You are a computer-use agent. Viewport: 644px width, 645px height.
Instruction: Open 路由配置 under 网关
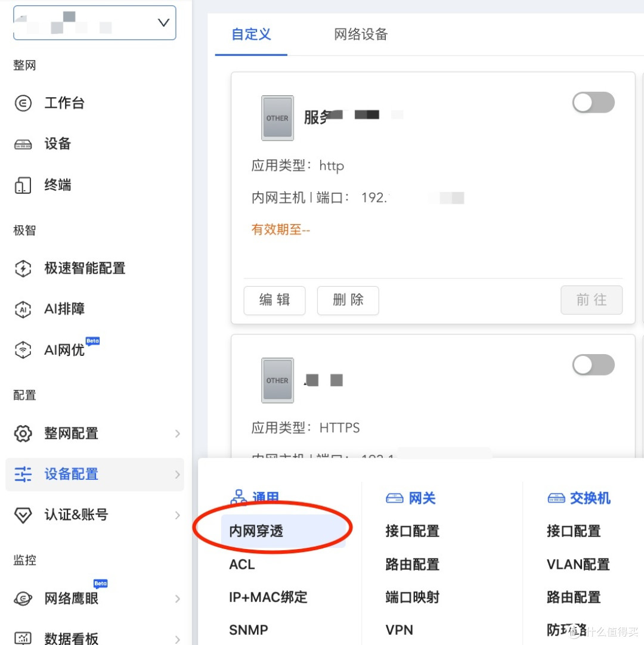click(412, 565)
